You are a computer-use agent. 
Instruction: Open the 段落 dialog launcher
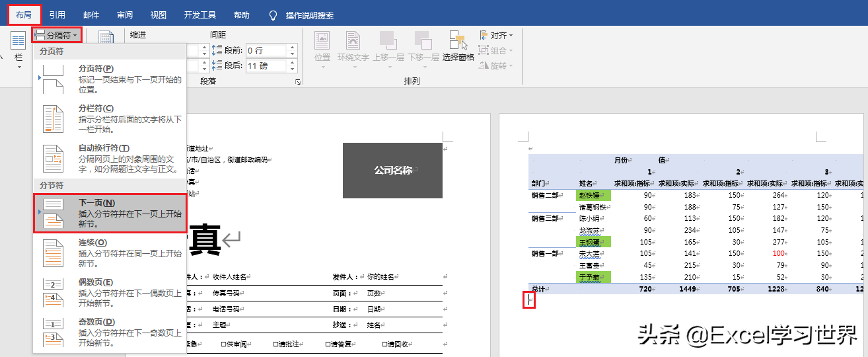[x=298, y=81]
